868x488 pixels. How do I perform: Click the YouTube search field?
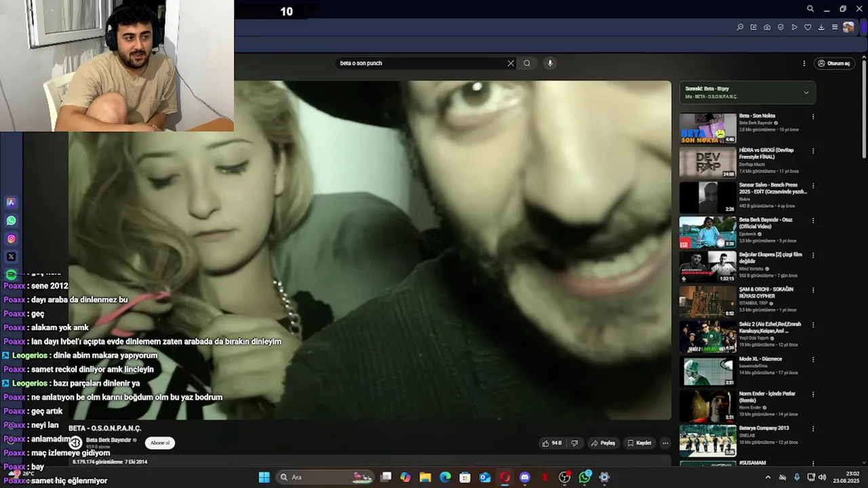420,63
